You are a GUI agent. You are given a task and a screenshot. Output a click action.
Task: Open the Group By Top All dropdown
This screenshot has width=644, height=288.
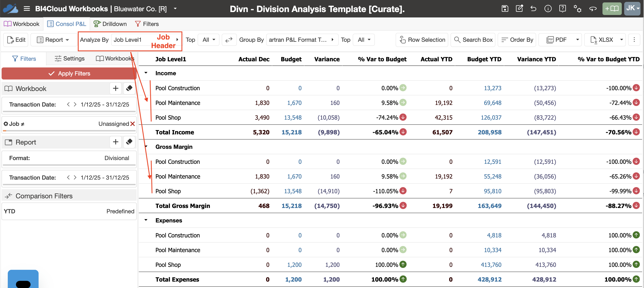364,40
